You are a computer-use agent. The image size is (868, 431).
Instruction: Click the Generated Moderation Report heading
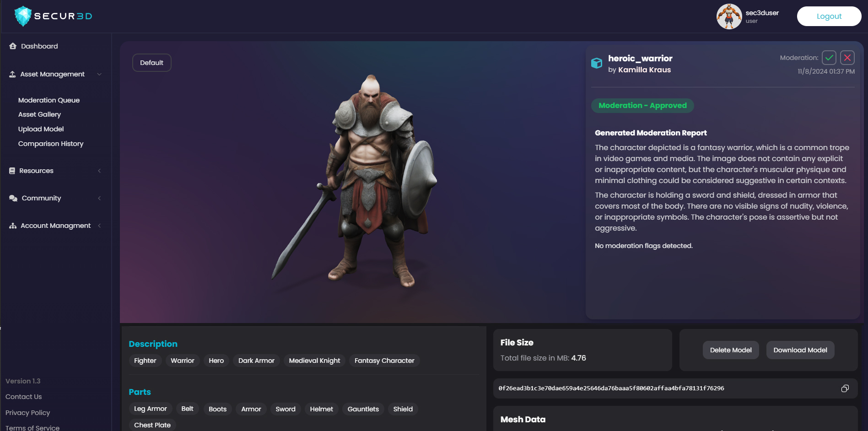click(x=651, y=133)
